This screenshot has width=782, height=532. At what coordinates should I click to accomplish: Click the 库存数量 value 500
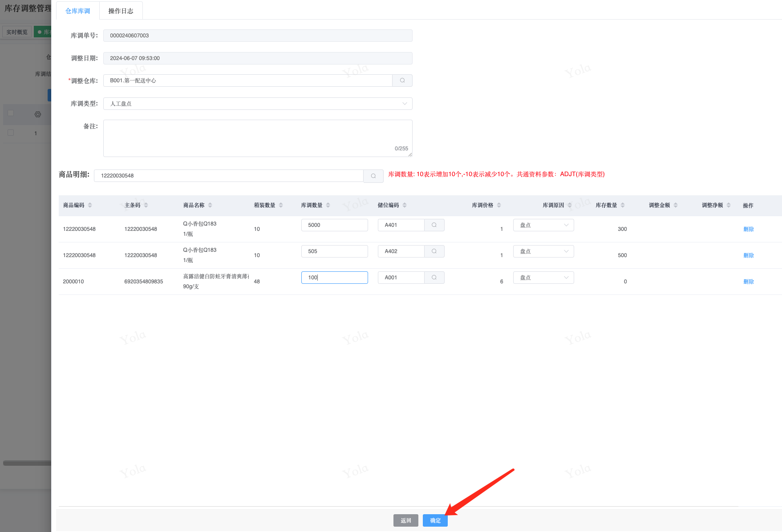(x=622, y=255)
